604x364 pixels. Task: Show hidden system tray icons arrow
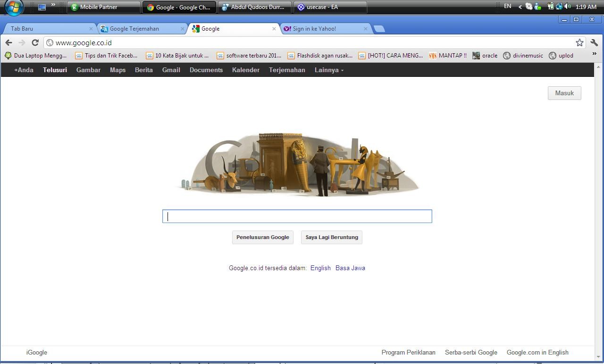click(x=520, y=7)
